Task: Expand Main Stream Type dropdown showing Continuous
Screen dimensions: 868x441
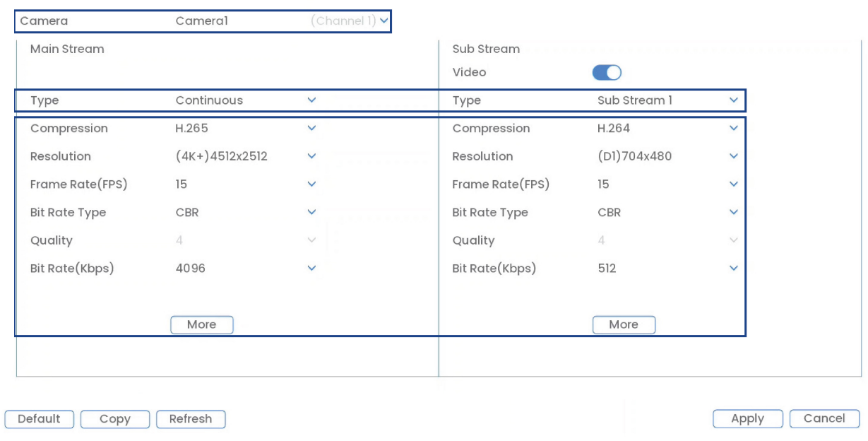Action: tap(311, 100)
